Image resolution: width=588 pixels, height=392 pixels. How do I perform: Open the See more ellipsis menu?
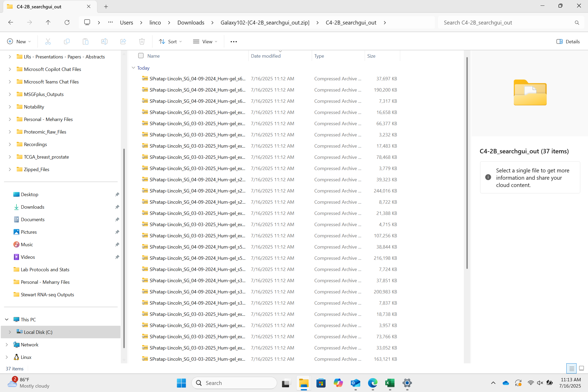233,42
